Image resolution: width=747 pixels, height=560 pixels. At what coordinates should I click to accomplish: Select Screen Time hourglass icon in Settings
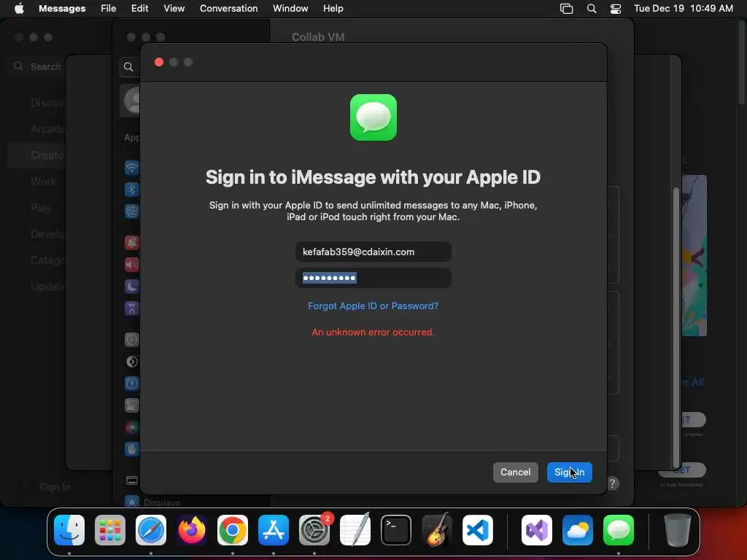coord(132,308)
